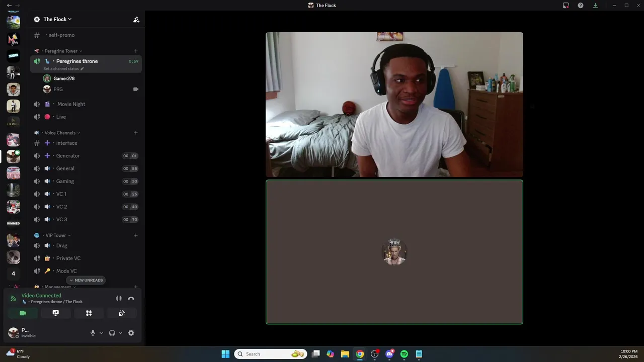This screenshot has width=644, height=362.
Task: Focus the avatar-only participant tile
Action: click(394, 252)
